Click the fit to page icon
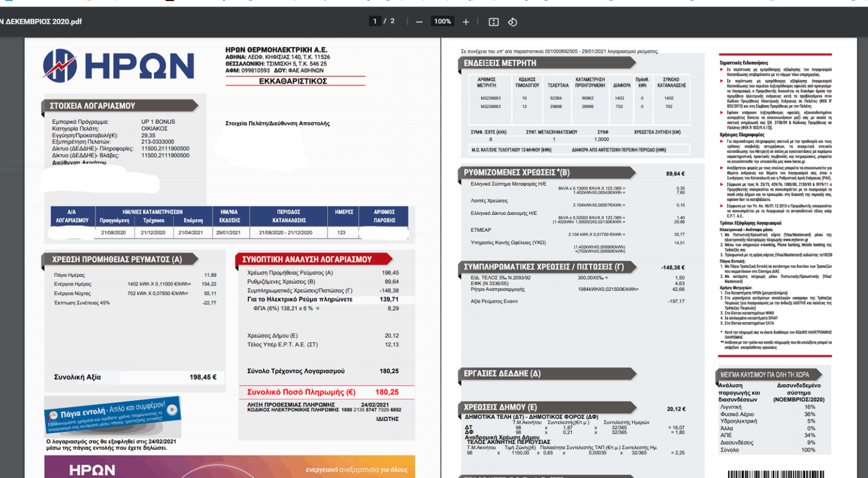Screen dimensions: 868x478 pos(494,22)
